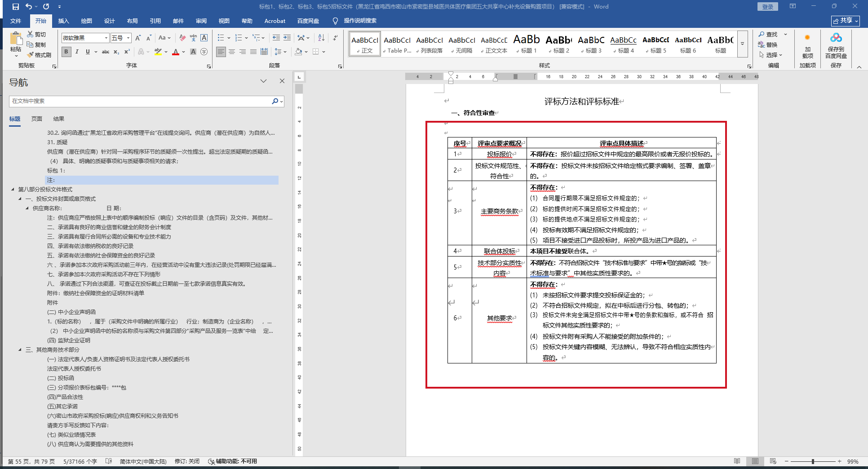Apply strikethrough with the abc icon

pos(106,52)
